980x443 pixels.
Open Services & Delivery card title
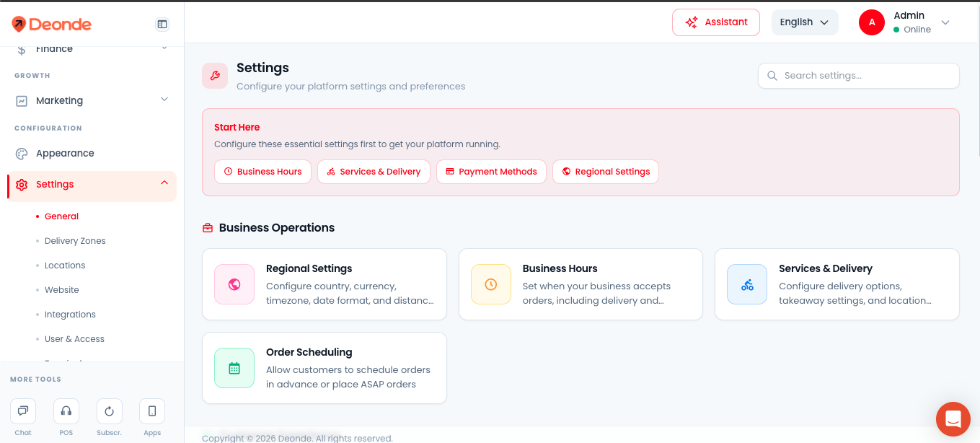click(x=826, y=268)
